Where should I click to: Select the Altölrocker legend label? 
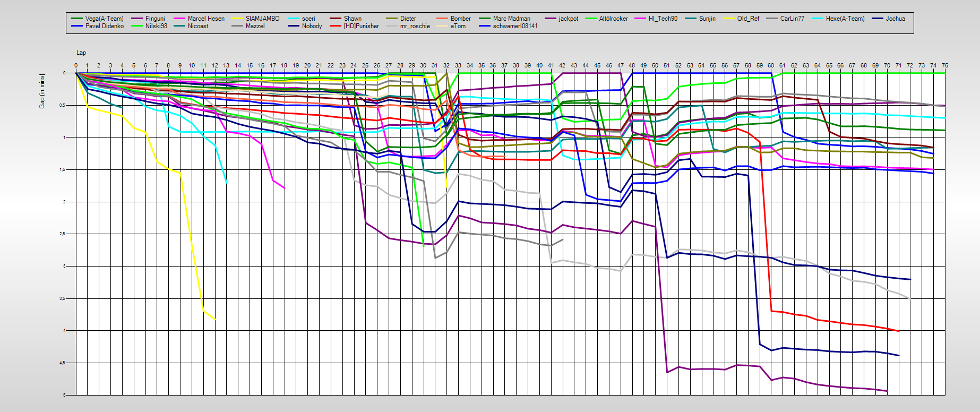pyautogui.click(x=613, y=19)
